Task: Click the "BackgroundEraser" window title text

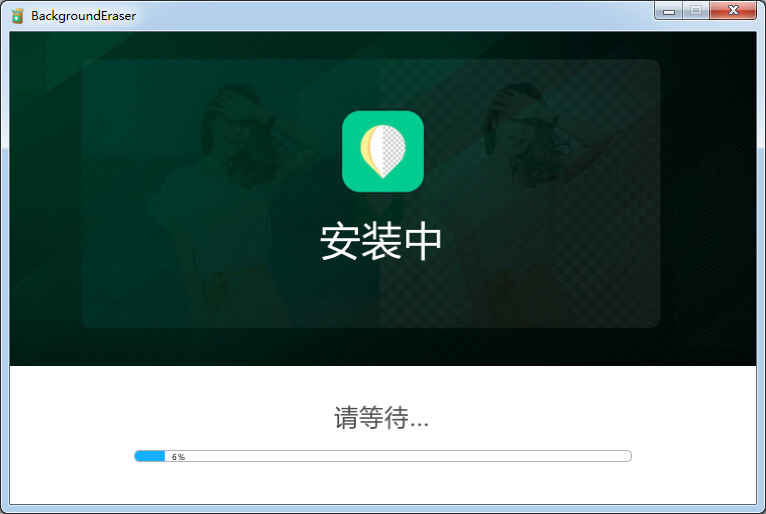Action: 83,16
